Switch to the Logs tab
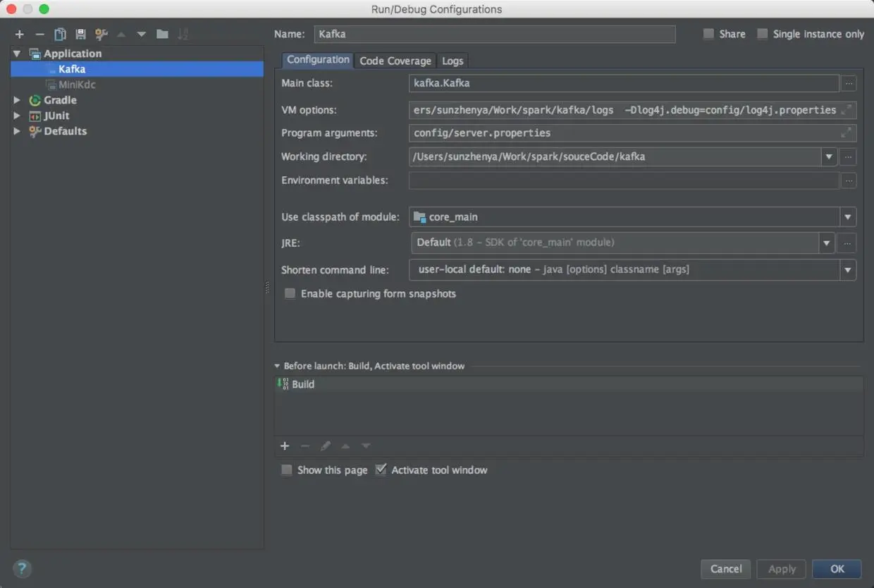This screenshot has width=874, height=588. [x=453, y=61]
